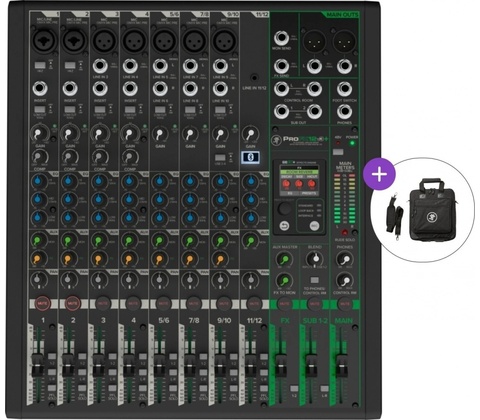Click channel 1 INSERT jack
This screenshot has height=420, width=480.
point(40,89)
